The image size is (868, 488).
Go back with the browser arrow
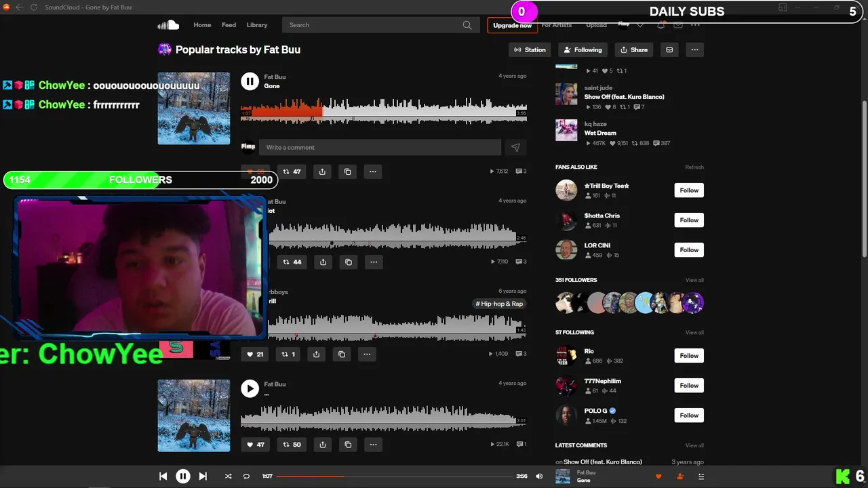click(19, 7)
